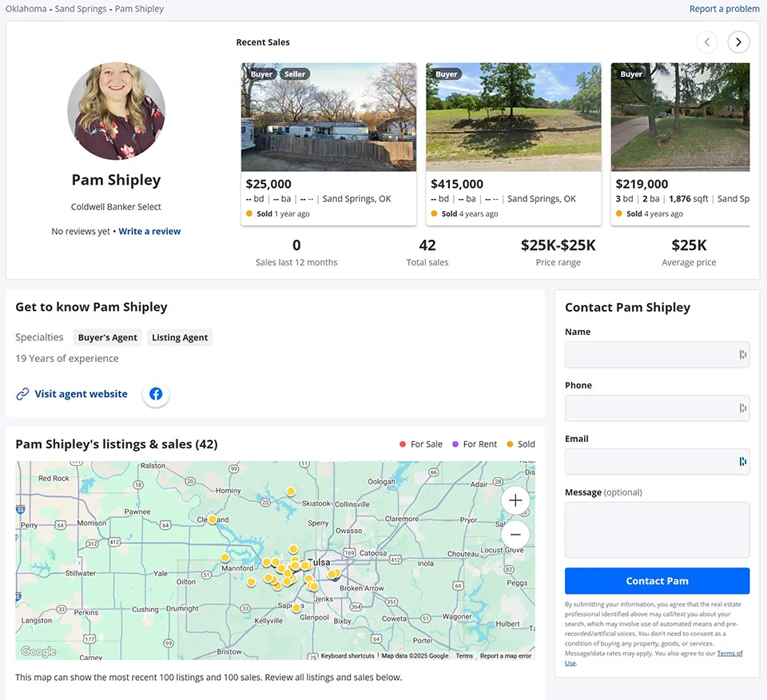This screenshot has width=767, height=700.
Task: Click the link icon beside Visit agent website
Action: [22, 394]
